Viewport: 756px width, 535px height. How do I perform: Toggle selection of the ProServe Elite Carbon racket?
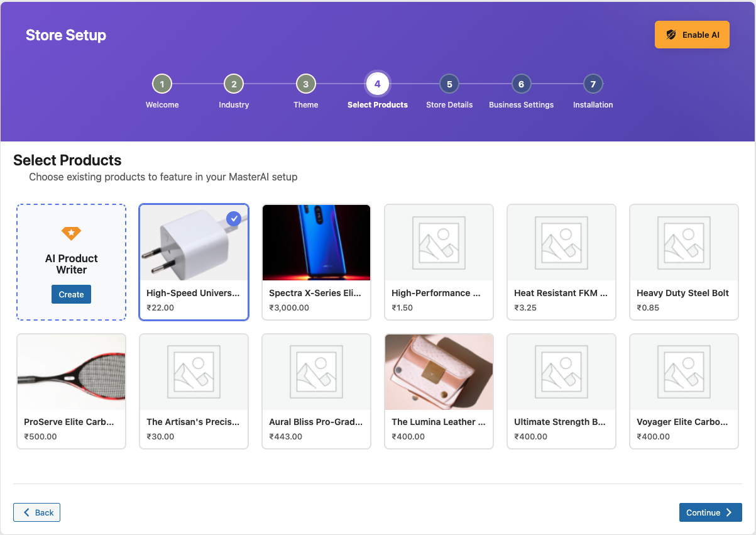(x=71, y=391)
